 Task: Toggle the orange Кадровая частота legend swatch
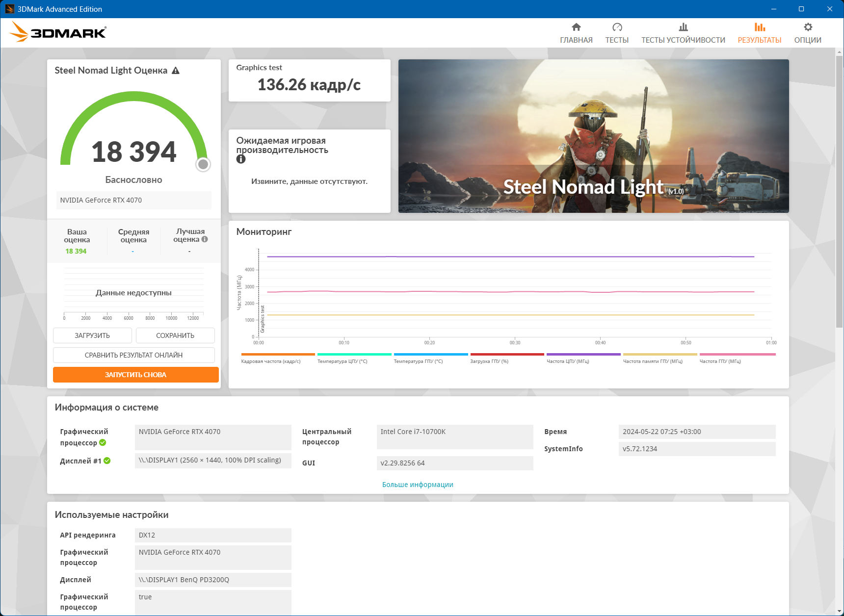point(278,354)
